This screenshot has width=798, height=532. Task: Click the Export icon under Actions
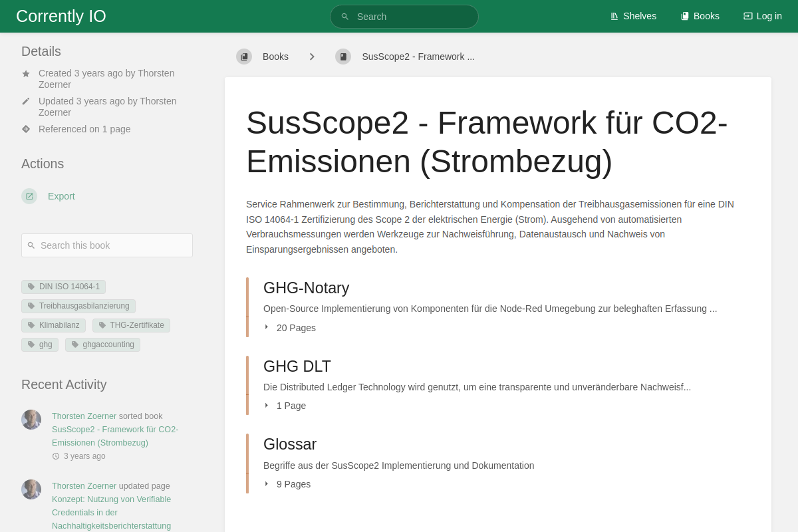tap(29, 196)
